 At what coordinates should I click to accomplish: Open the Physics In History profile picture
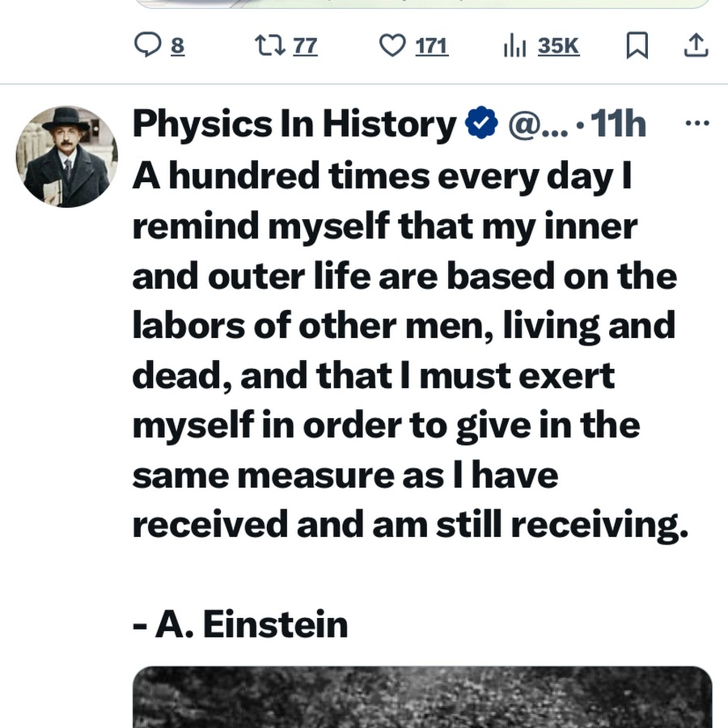[x=67, y=156]
